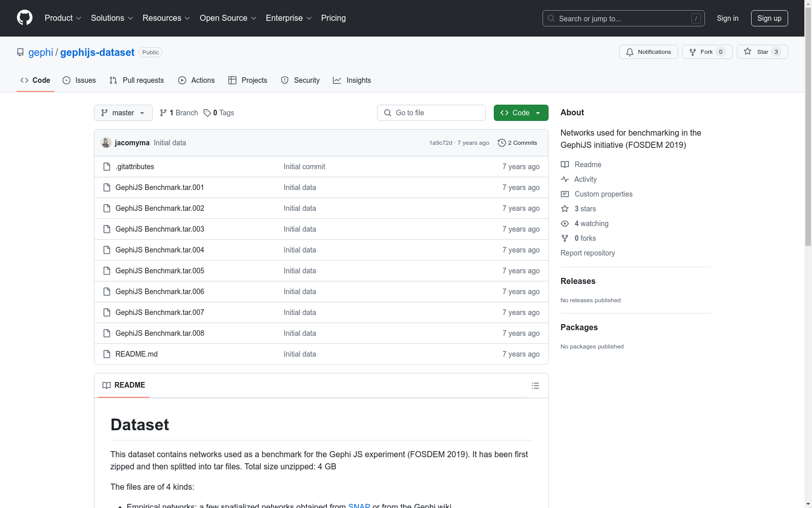This screenshot has height=508, width=812.
Task: Click the bell icon in Notifications
Action: [630, 52]
